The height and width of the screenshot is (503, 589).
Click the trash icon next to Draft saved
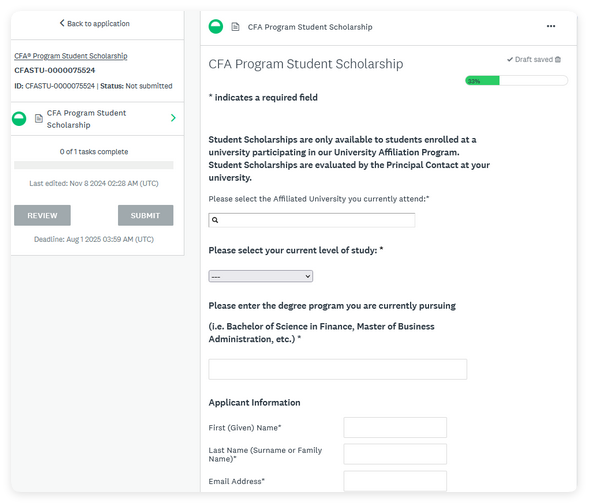coord(558,59)
